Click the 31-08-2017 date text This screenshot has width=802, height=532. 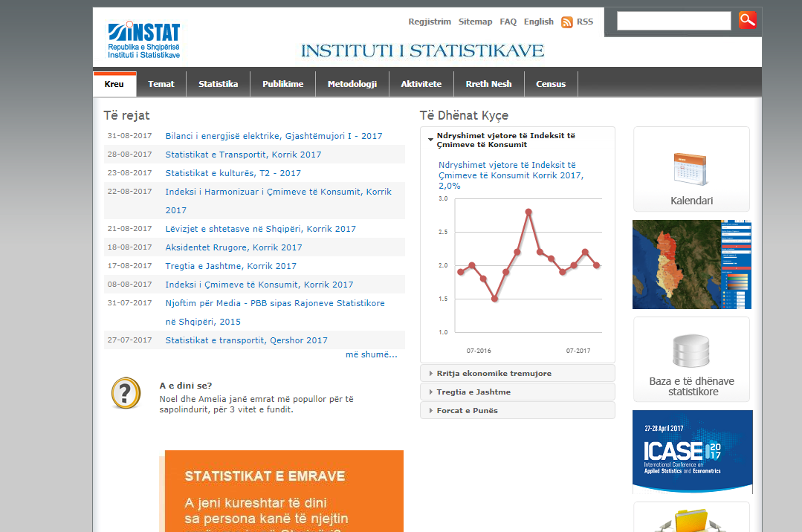coord(129,135)
